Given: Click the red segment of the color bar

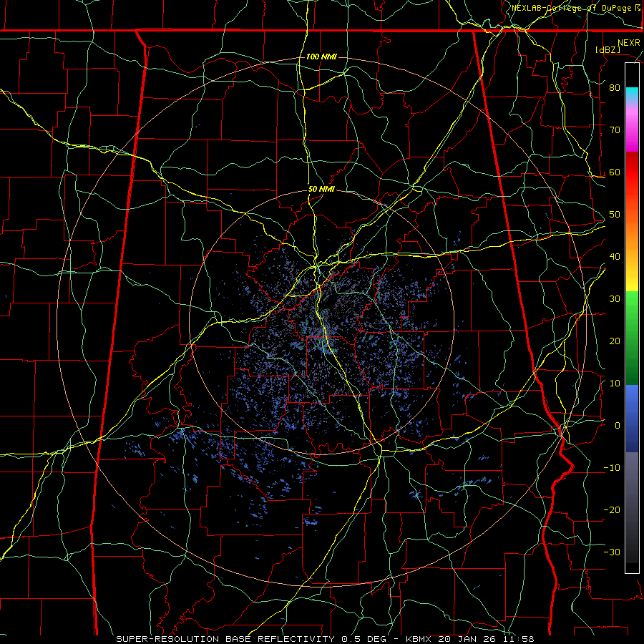Looking at the screenshot, I should [632, 172].
